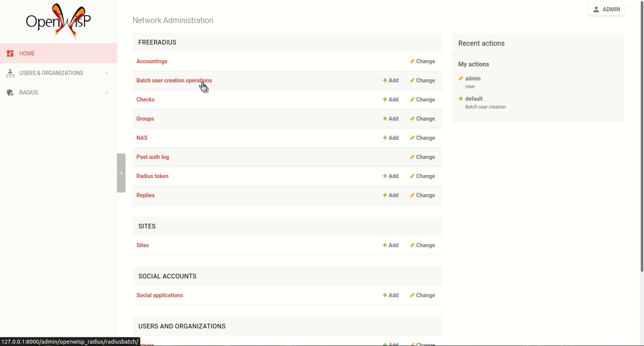The height and width of the screenshot is (346, 644).
Task: Open the Groups link under Freeradius
Action: (145, 119)
